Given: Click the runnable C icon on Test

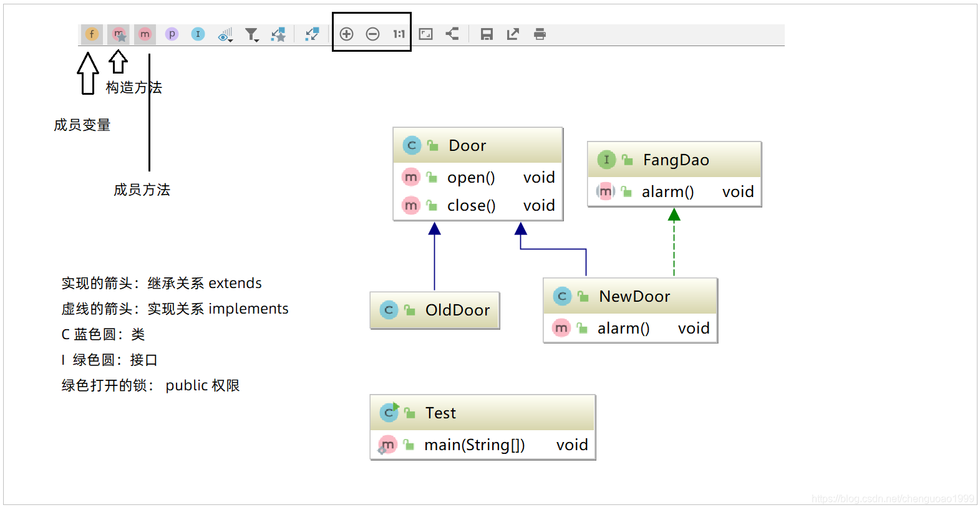Looking at the screenshot, I should point(389,412).
